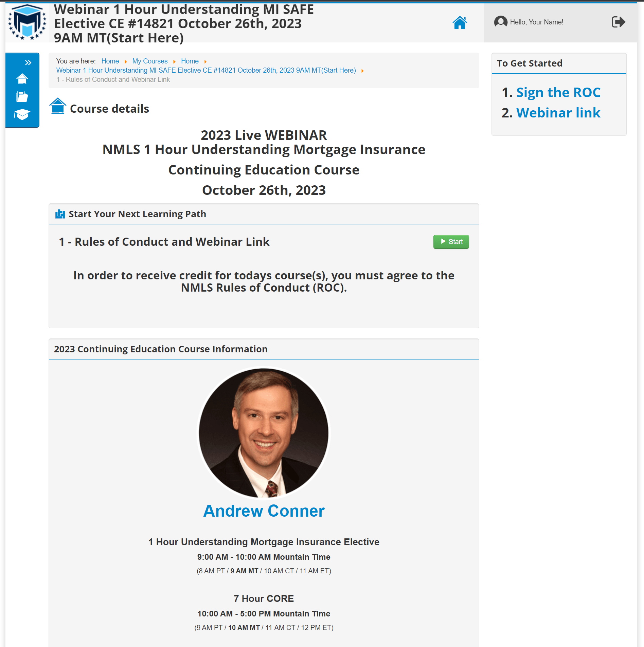Select the Home icon in the blue sidebar
644x647 pixels.
pyautogui.click(x=22, y=79)
